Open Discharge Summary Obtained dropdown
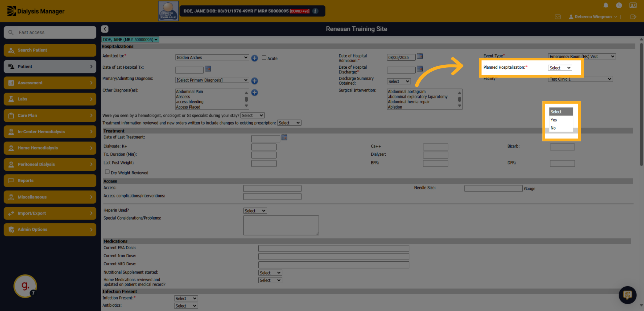 coord(399,81)
